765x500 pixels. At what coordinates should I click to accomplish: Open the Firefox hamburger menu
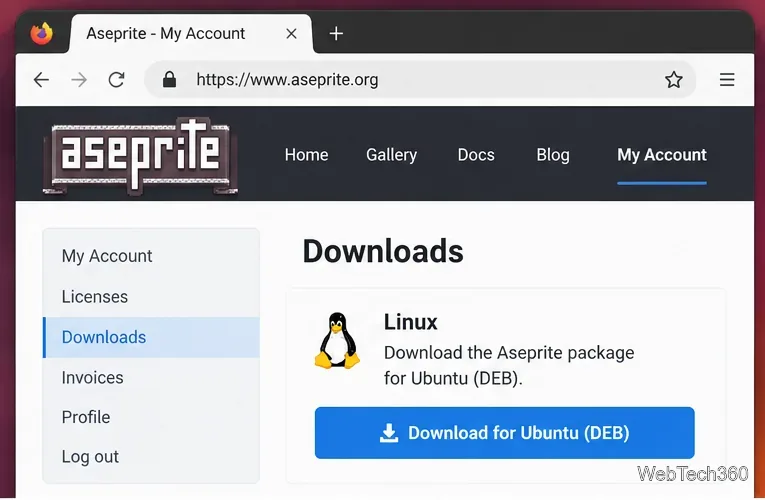click(x=727, y=80)
